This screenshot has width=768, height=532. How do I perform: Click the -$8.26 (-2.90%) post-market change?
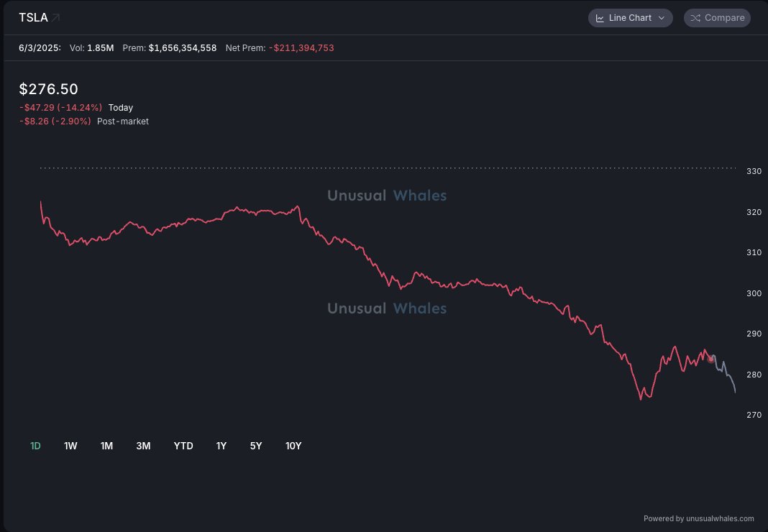pos(55,121)
